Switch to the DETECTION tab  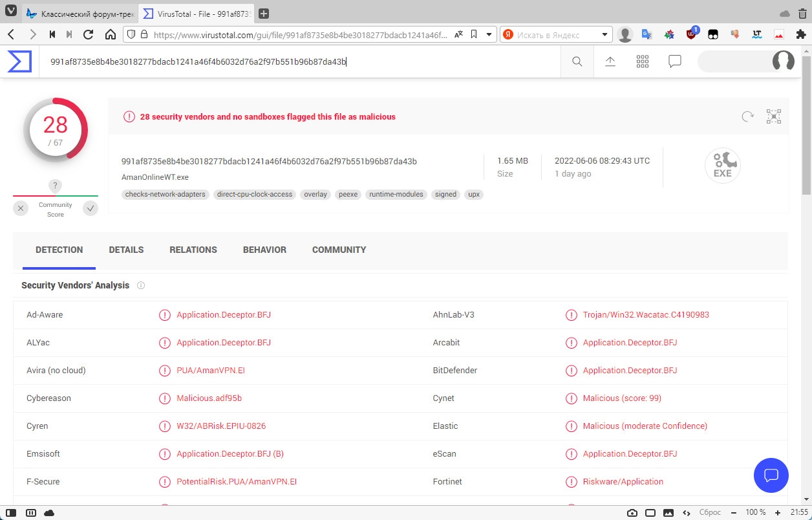coord(59,250)
